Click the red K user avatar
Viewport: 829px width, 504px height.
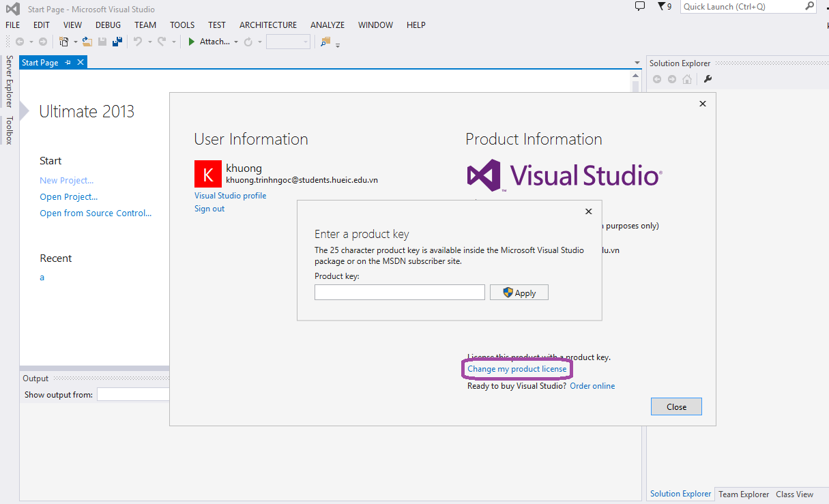(x=208, y=173)
